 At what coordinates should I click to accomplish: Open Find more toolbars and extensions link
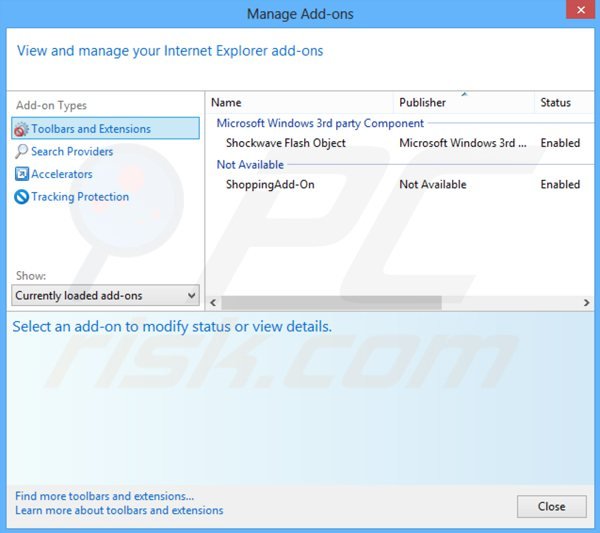click(x=104, y=496)
